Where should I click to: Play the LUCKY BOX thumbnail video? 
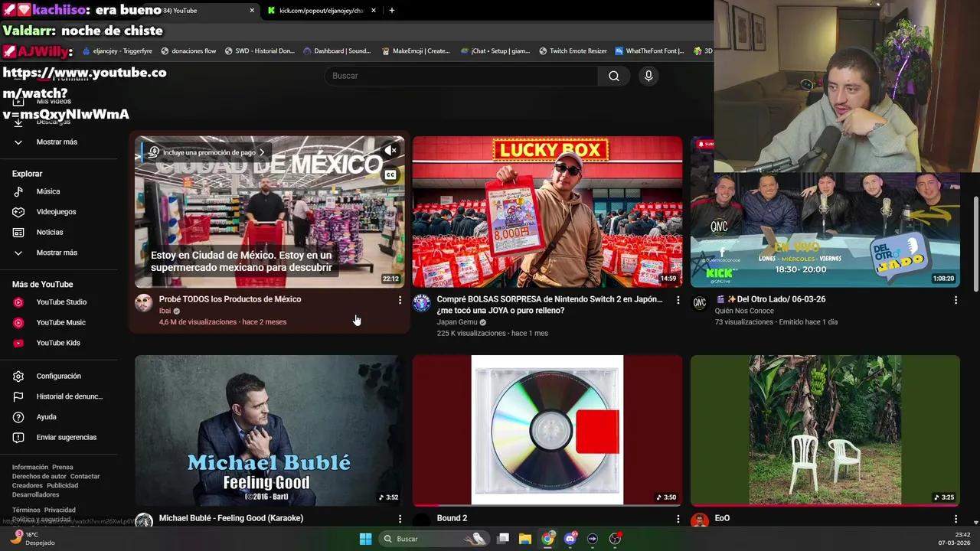pos(547,212)
